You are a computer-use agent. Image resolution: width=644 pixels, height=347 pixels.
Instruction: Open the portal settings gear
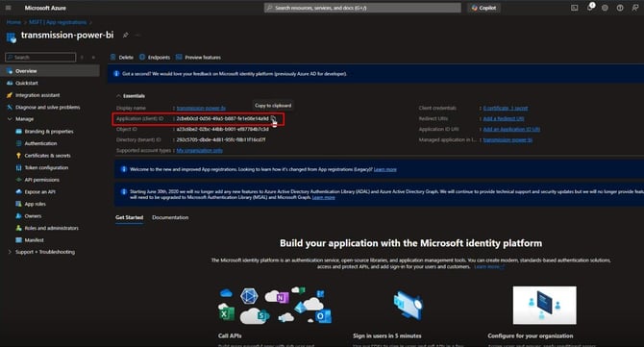tap(605, 8)
